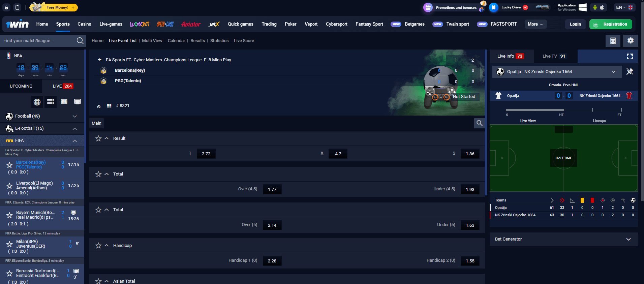Image resolution: width=644 pixels, height=284 pixels.
Task: Open the JetX game logo
Action: point(214,24)
